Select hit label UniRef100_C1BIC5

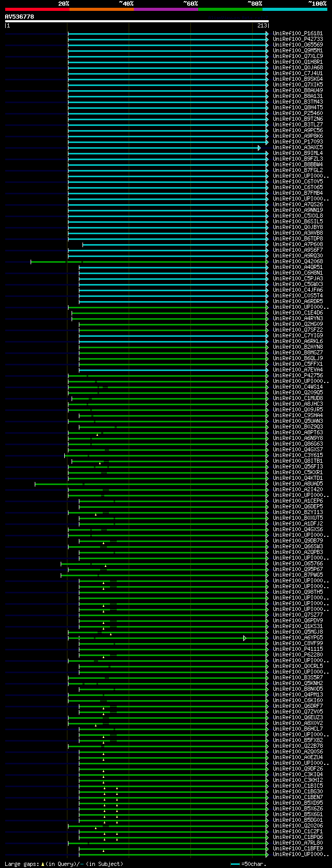[298, 786]
